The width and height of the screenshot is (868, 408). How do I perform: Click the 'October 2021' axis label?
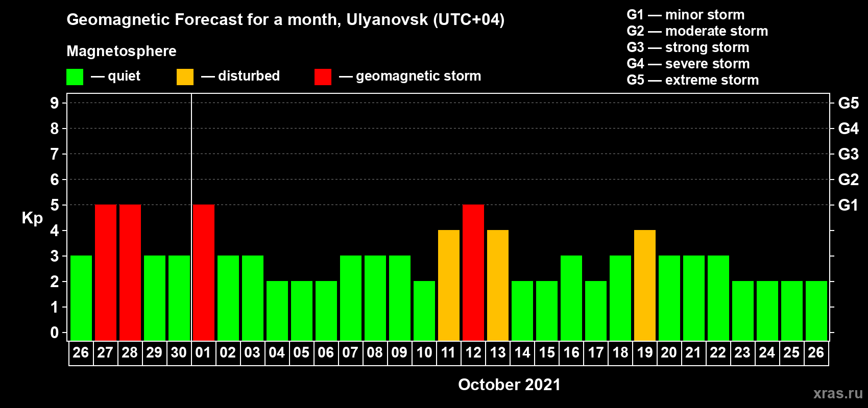(x=510, y=385)
